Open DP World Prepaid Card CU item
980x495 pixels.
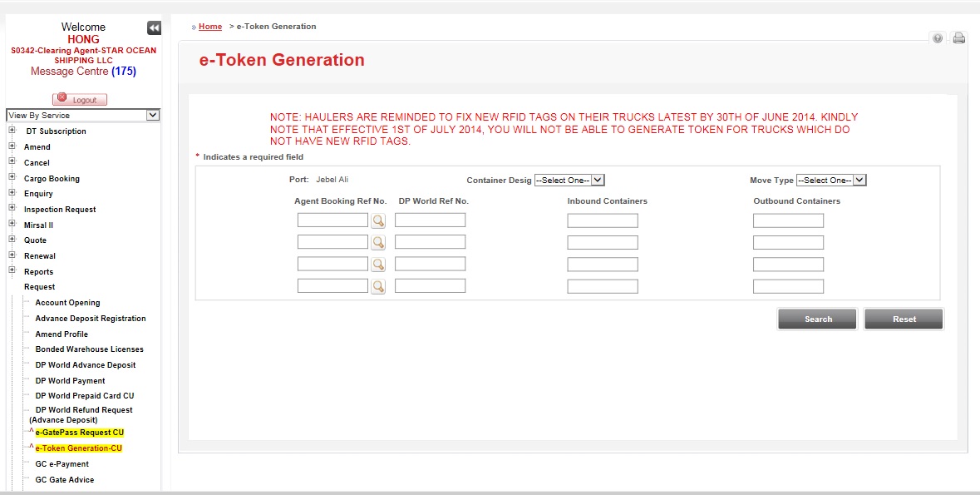point(85,395)
